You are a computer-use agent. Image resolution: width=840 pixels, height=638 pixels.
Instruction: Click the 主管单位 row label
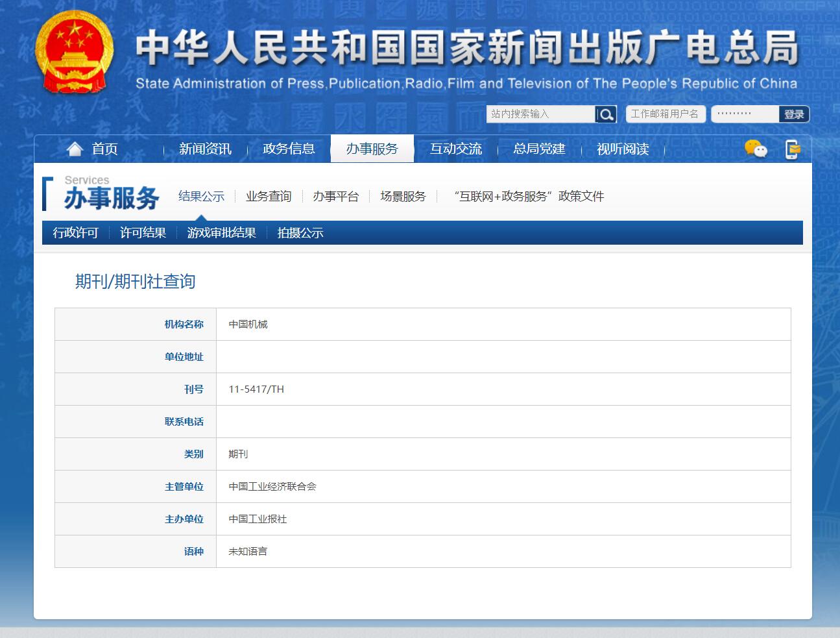coord(184,486)
